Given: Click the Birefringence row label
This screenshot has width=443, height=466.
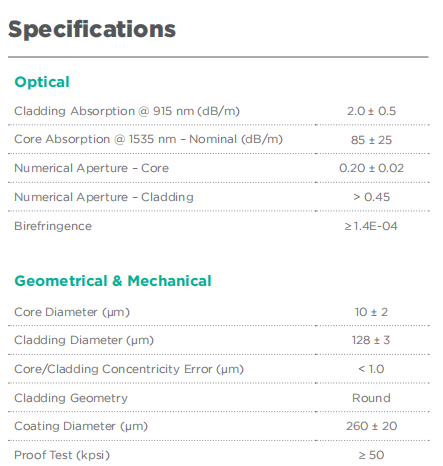Looking at the screenshot, I should click(x=53, y=226).
